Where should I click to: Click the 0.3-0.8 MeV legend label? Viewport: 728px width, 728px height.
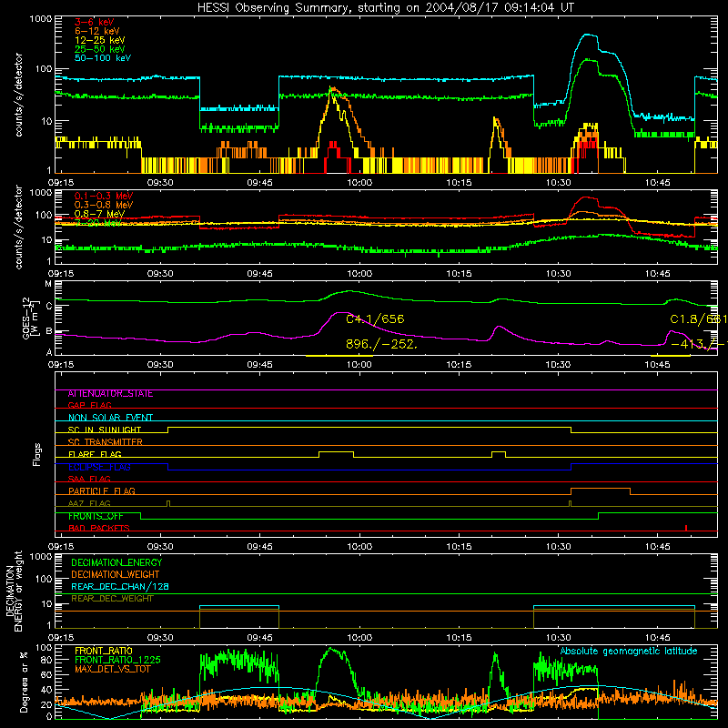[x=104, y=205]
